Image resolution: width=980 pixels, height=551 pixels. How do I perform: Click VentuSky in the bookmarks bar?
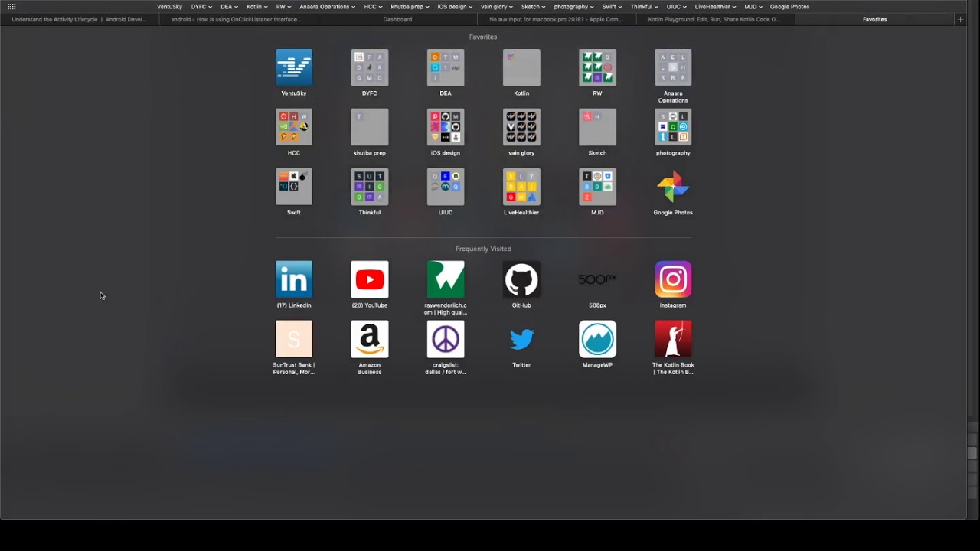click(169, 7)
